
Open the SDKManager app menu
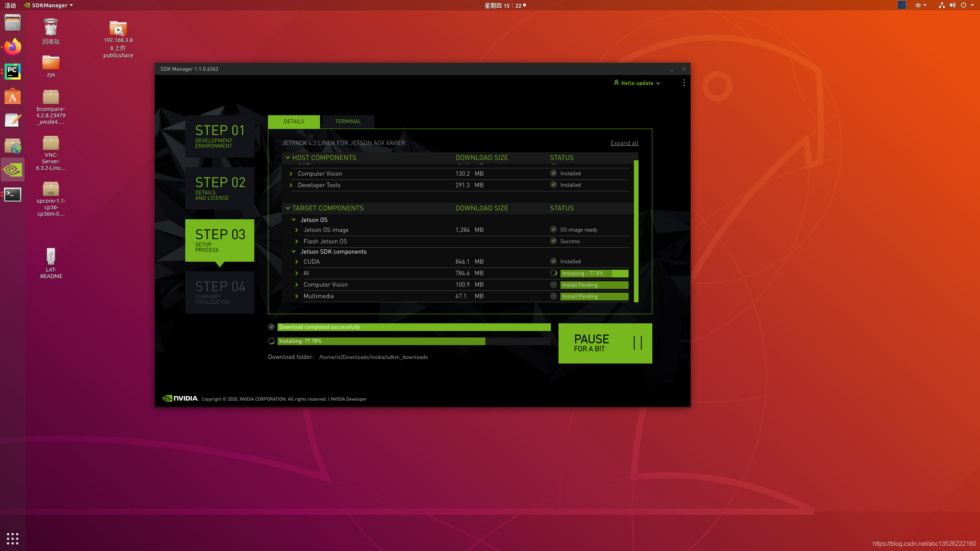pyautogui.click(x=48, y=5)
